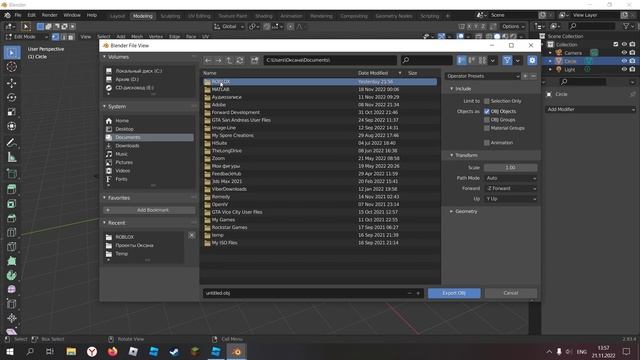Enable the Material Groups checkbox

coord(487,128)
